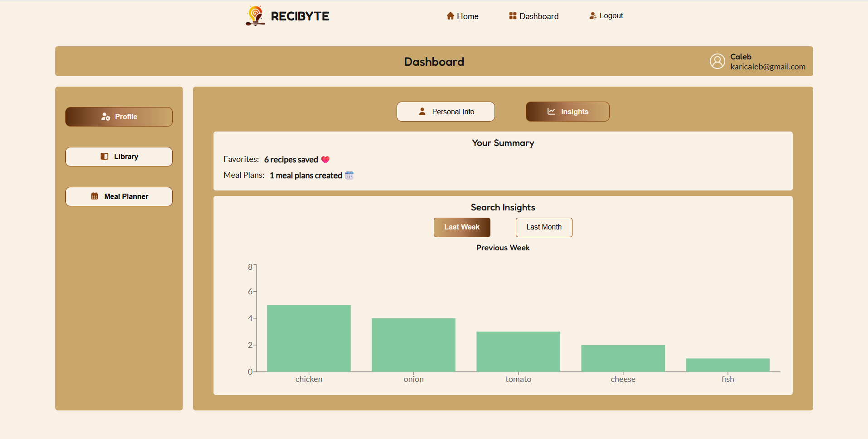Click the heart icon beside saved recipes

[x=325, y=159]
